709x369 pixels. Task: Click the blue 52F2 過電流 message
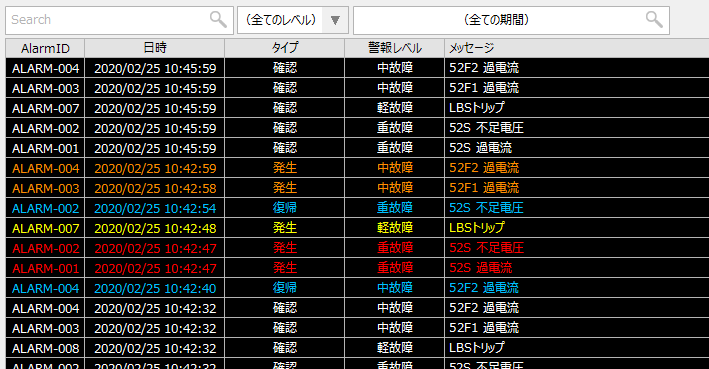[484, 288]
